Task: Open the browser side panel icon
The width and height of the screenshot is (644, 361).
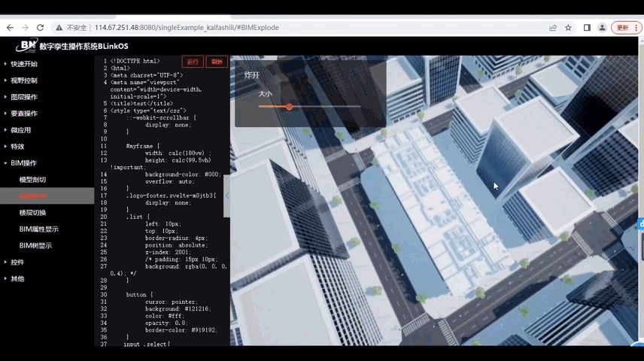Action: (x=587, y=28)
